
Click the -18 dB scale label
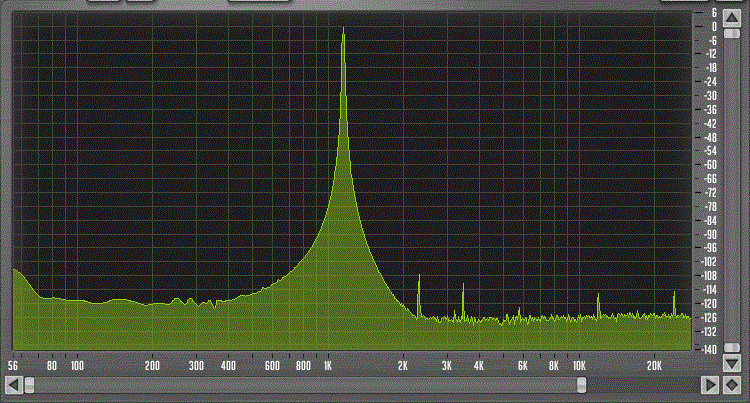pyautogui.click(x=711, y=68)
